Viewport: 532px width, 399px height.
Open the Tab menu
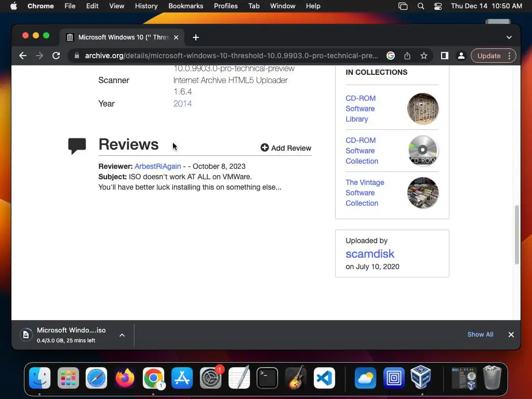click(x=254, y=6)
